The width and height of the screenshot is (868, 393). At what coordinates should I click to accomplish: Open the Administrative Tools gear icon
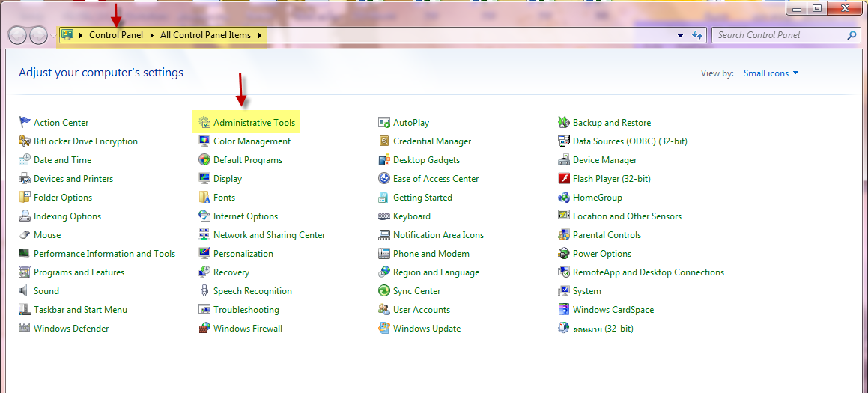tap(204, 122)
